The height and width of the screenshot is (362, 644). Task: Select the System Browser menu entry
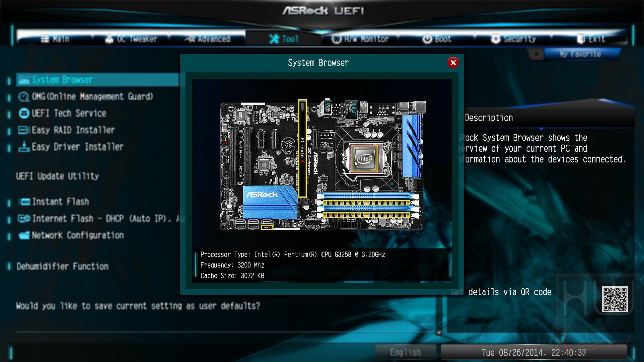(x=98, y=80)
